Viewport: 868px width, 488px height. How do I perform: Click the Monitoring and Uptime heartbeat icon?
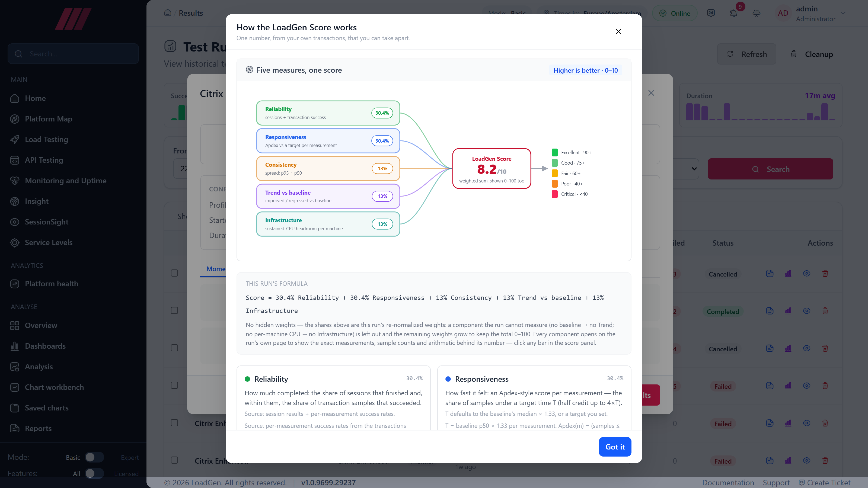point(14,181)
